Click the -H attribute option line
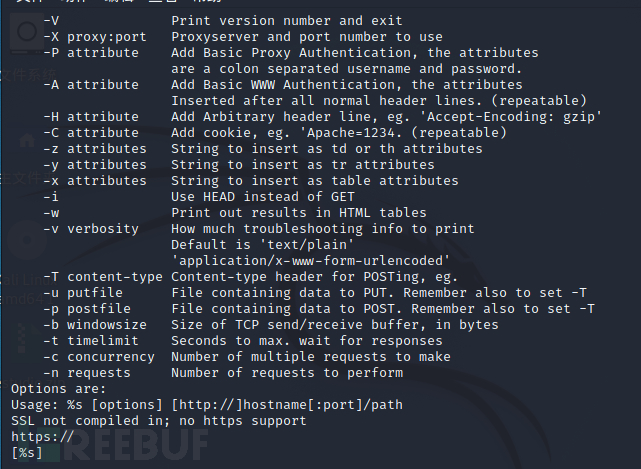The image size is (641, 469). (x=91, y=116)
